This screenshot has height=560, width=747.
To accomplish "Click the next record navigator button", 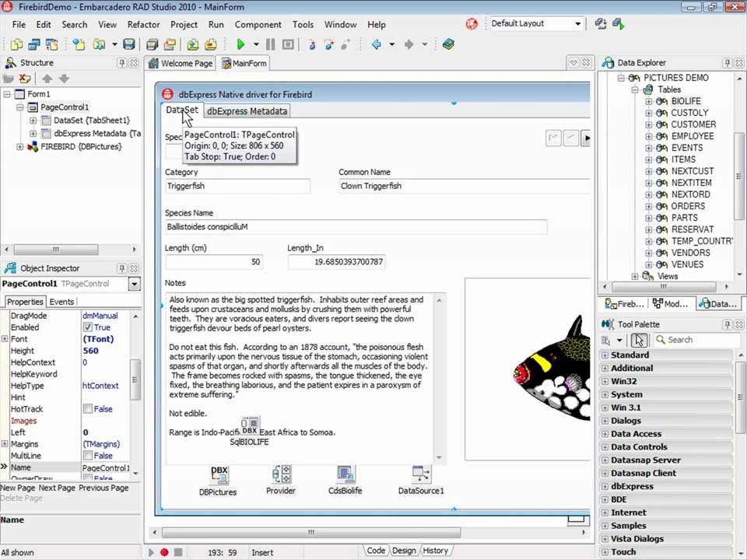I will coord(587,138).
